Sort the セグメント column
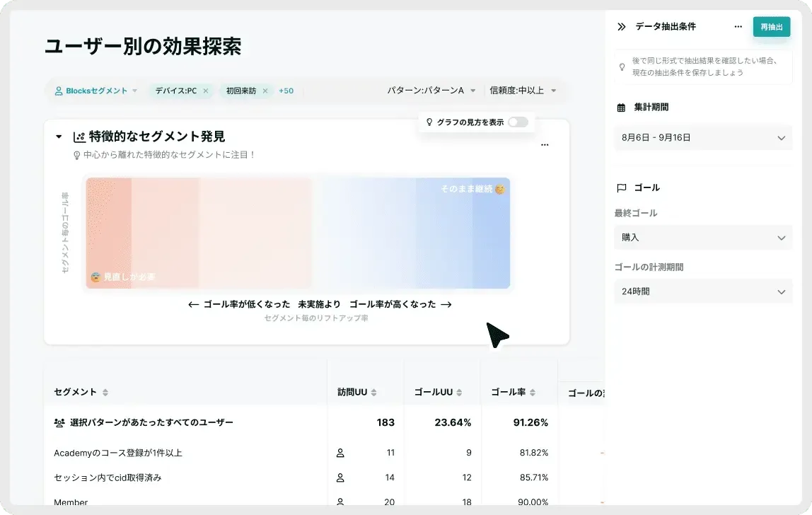812x515 pixels. [x=105, y=393]
